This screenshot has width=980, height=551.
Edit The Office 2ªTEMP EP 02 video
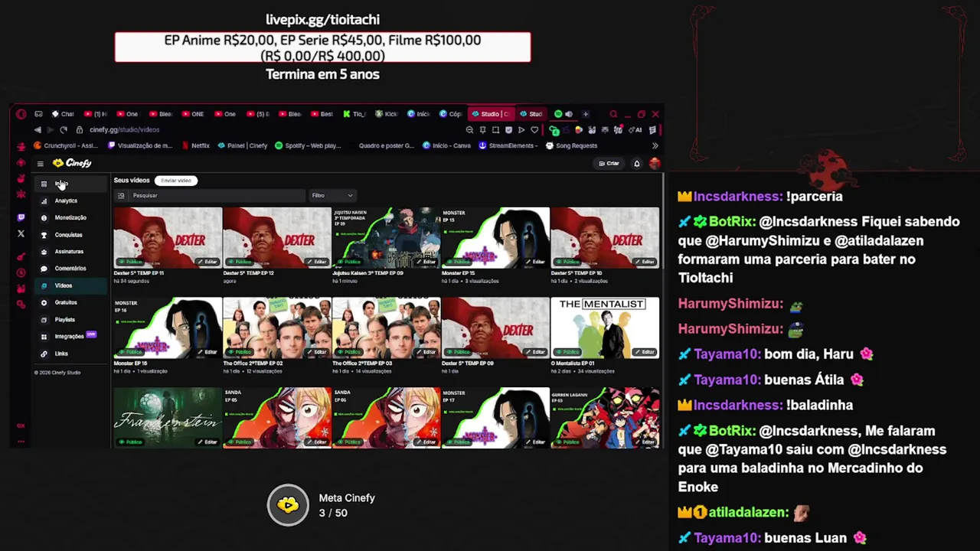[x=317, y=352]
